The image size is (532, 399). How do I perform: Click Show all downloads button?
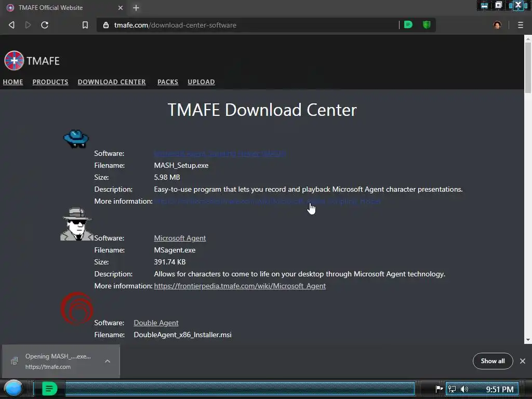[493, 361]
